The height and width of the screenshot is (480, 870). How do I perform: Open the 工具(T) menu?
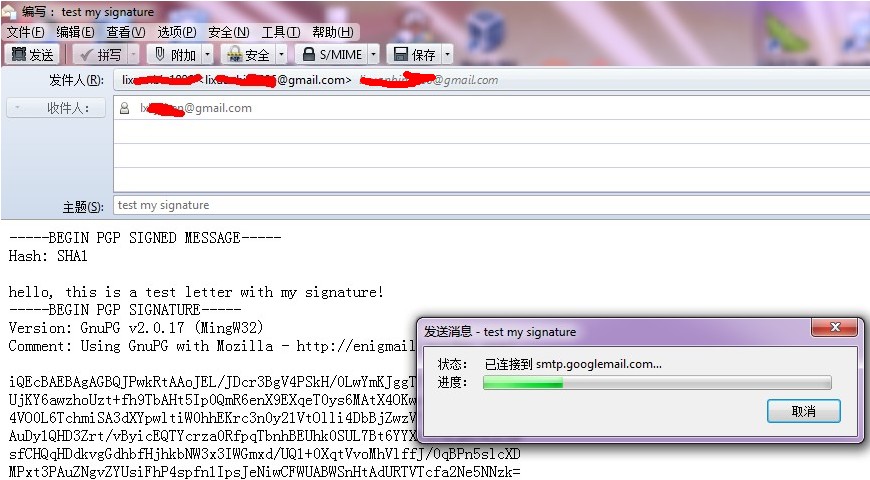[x=281, y=32]
